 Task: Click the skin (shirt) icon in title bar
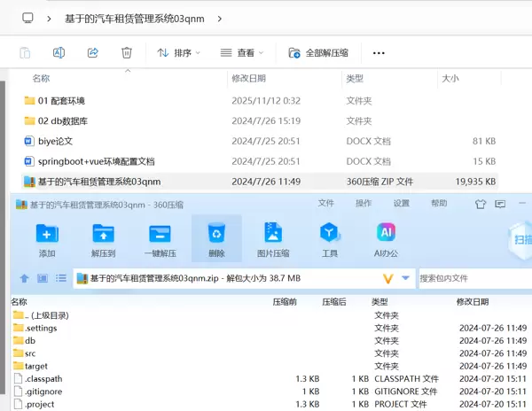pyautogui.click(x=481, y=204)
